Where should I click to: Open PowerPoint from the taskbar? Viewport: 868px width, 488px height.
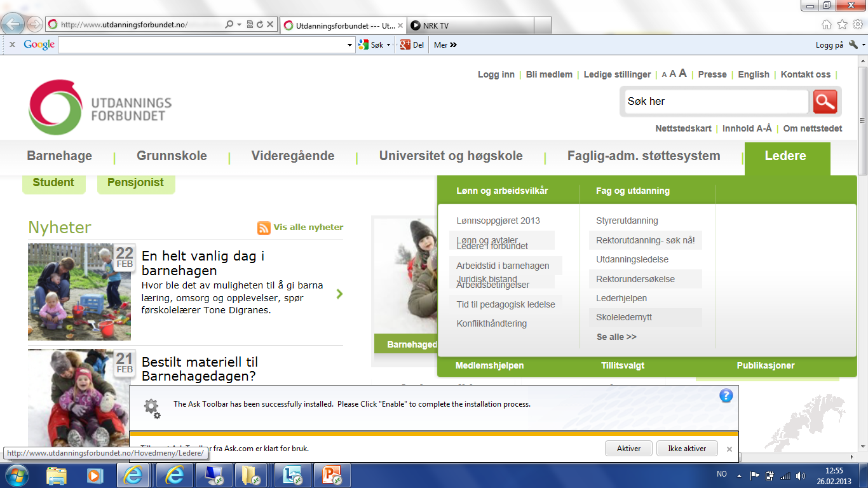point(332,475)
